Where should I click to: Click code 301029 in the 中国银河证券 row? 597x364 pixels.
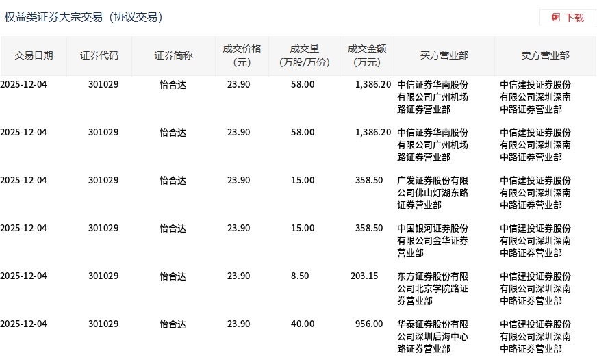click(x=103, y=228)
